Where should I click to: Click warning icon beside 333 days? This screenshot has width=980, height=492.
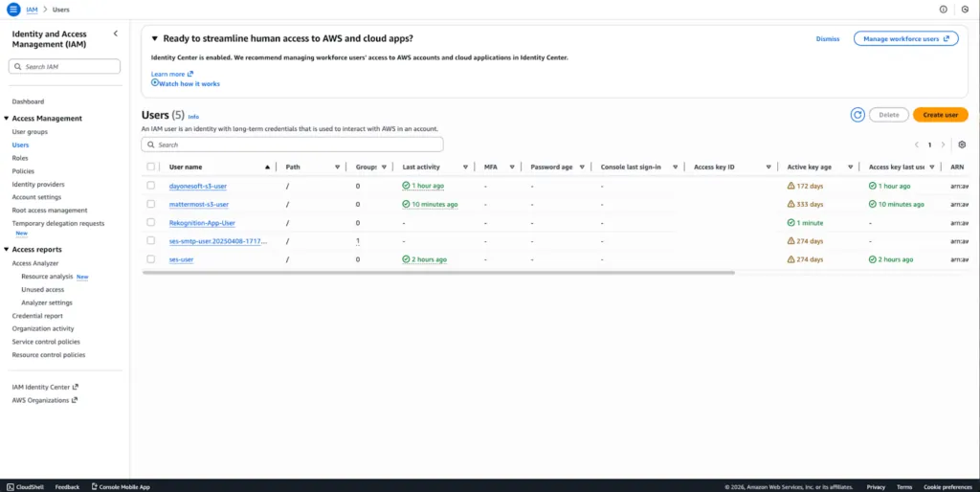point(791,204)
